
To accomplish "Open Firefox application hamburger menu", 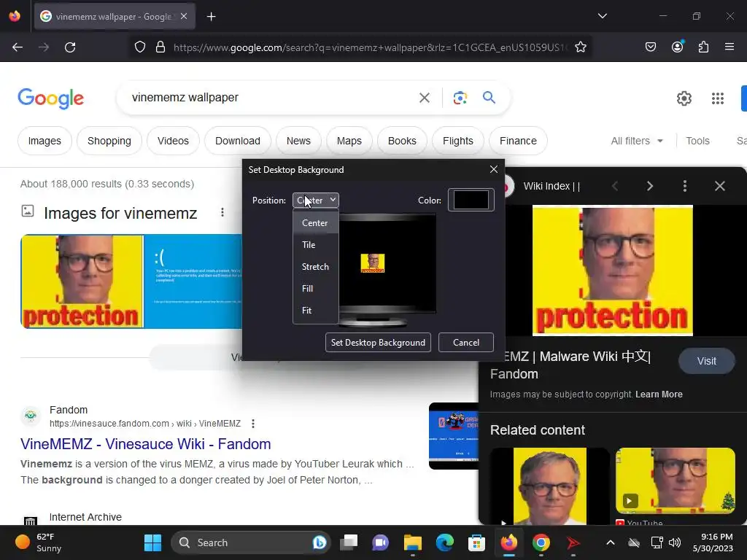I will tap(729, 47).
